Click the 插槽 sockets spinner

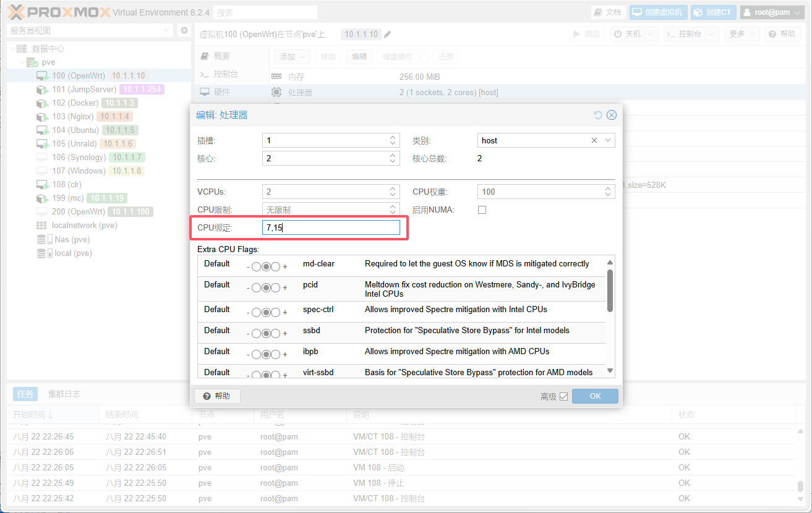pos(393,140)
